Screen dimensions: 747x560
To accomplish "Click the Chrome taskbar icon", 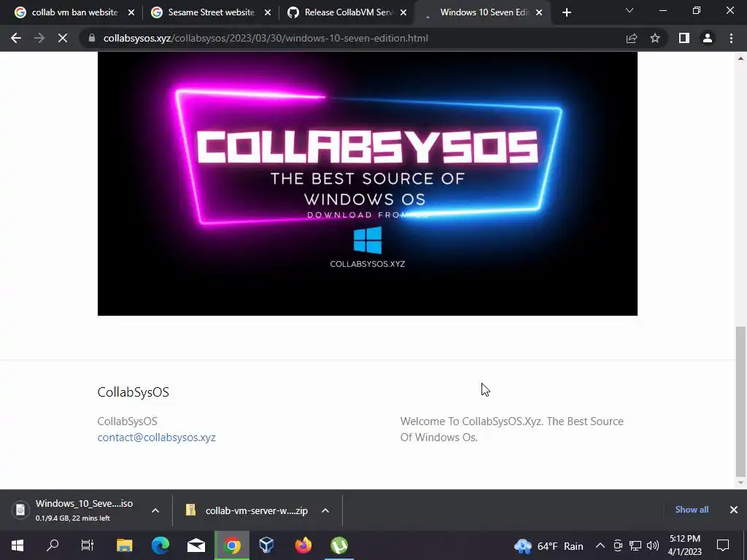I will click(x=232, y=545).
